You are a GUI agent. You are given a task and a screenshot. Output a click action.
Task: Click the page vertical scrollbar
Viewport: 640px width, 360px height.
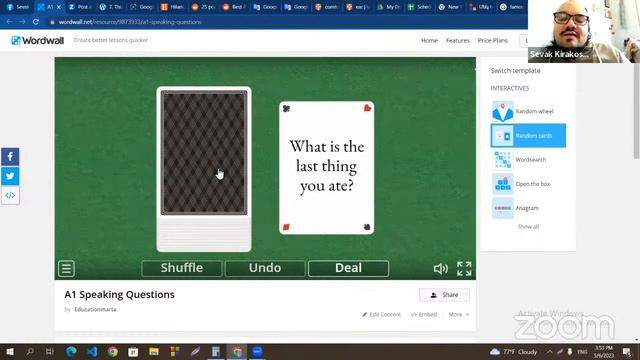click(636, 110)
